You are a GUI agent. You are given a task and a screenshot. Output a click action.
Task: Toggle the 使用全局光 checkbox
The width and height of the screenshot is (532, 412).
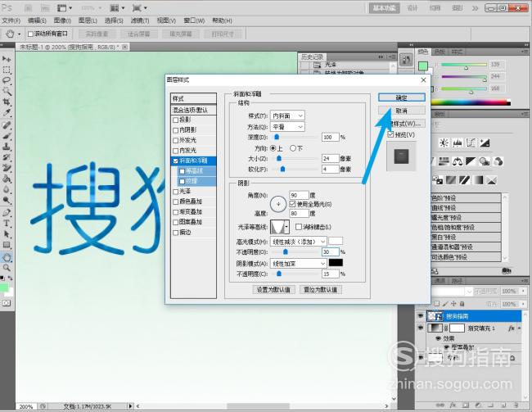click(x=292, y=204)
